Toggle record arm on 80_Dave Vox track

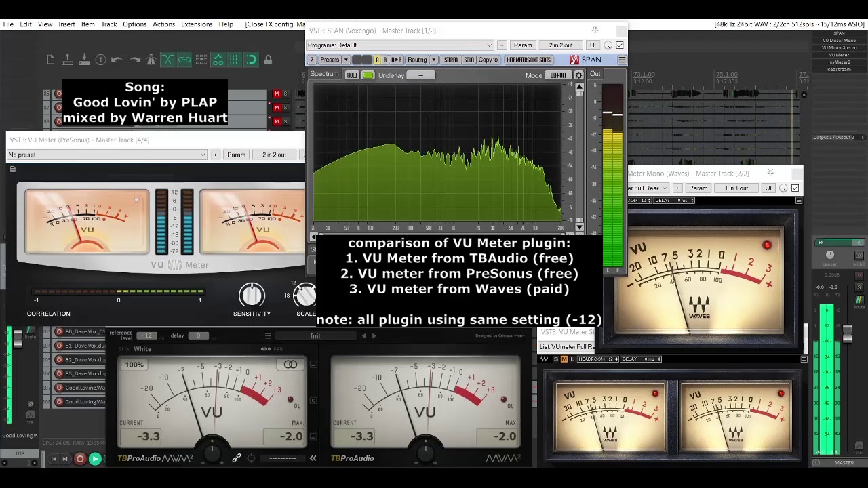coord(59,331)
